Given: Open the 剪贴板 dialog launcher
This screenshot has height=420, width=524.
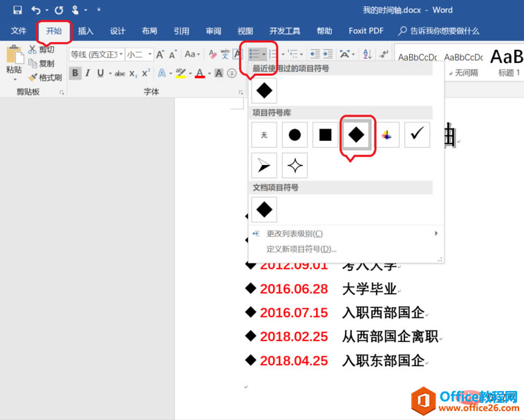Looking at the screenshot, I should 62,93.
